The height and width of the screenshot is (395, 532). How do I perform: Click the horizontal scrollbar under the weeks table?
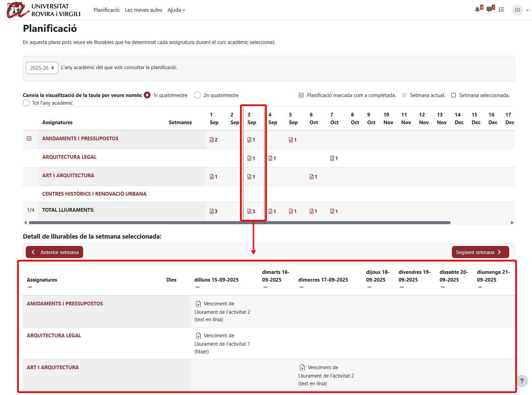(x=239, y=223)
